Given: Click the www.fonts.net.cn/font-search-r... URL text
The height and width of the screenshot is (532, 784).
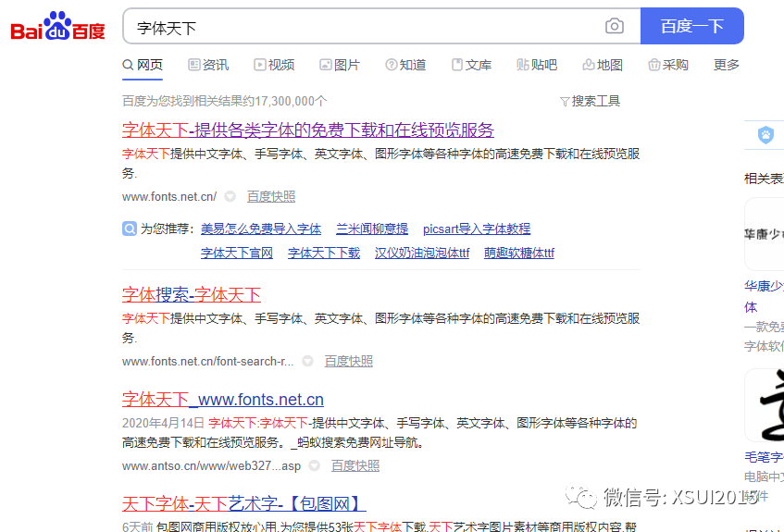Looking at the screenshot, I should pos(208,361).
